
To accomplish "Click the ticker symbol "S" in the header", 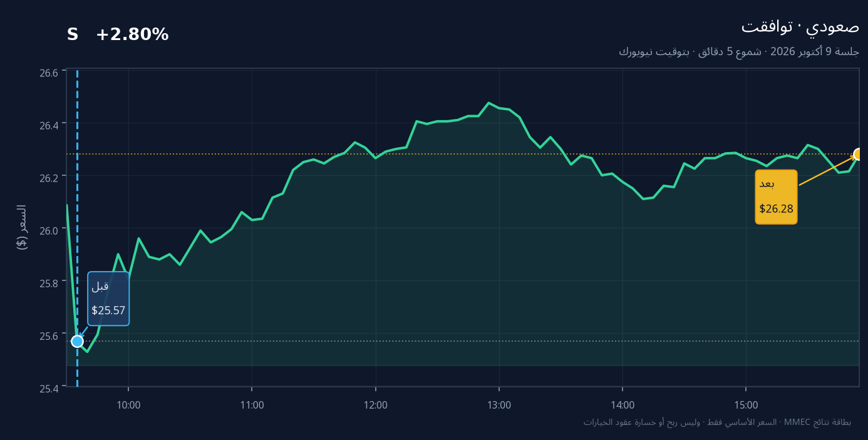I will 73,35.
